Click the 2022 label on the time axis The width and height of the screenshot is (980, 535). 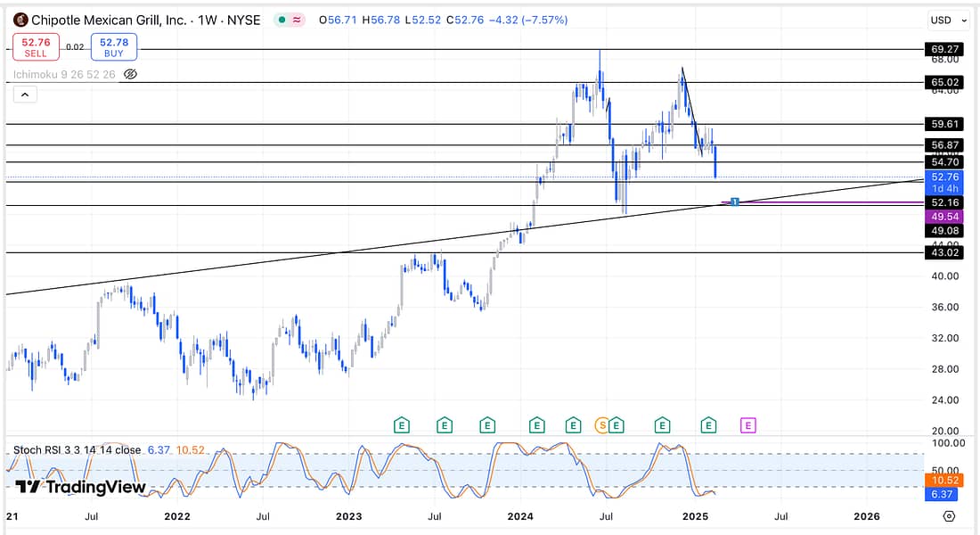coord(177,516)
